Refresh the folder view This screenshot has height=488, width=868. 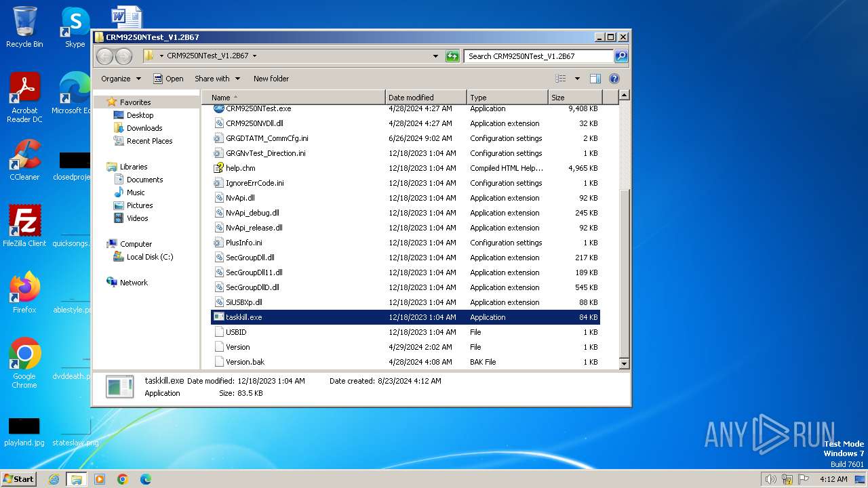pyautogui.click(x=452, y=56)
